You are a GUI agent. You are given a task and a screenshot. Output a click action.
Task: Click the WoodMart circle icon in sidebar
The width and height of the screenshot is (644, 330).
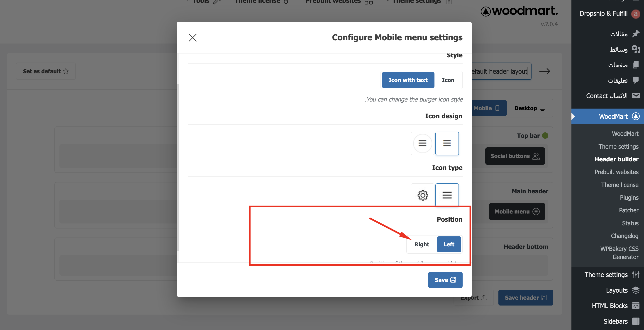[x=636, y=116]
